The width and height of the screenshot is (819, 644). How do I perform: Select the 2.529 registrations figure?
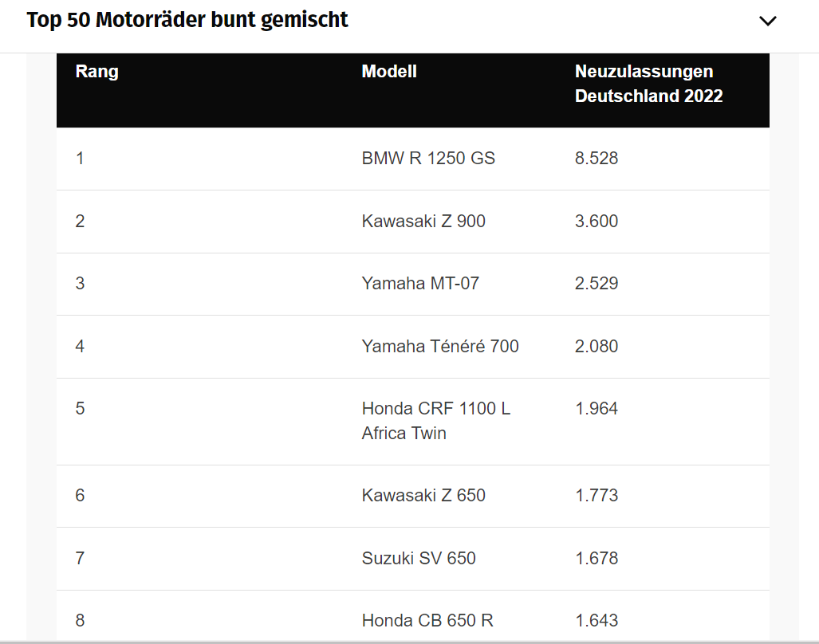597,284
